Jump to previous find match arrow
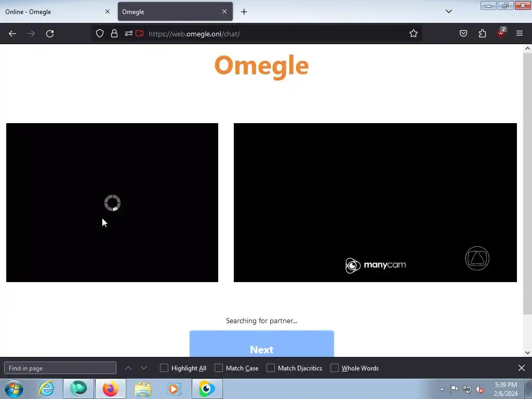This screenshot has width=532, height=399. coord(128,368)
